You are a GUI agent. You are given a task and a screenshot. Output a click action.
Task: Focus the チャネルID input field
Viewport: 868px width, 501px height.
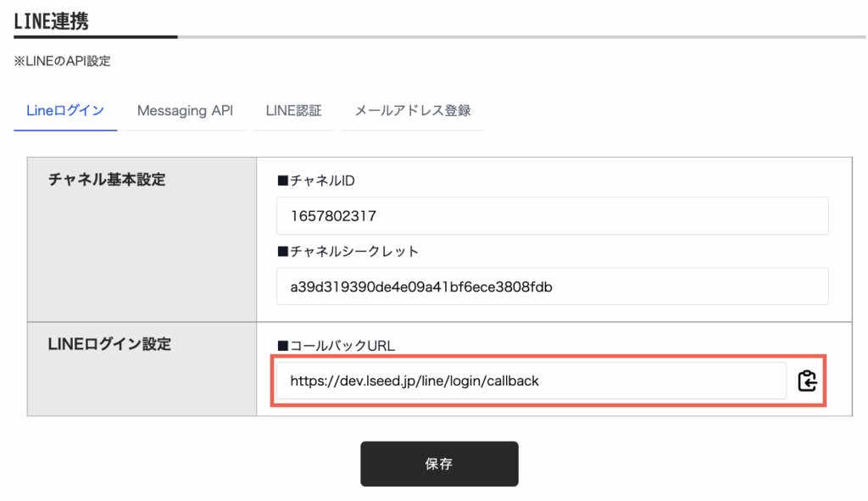[551, 216]
